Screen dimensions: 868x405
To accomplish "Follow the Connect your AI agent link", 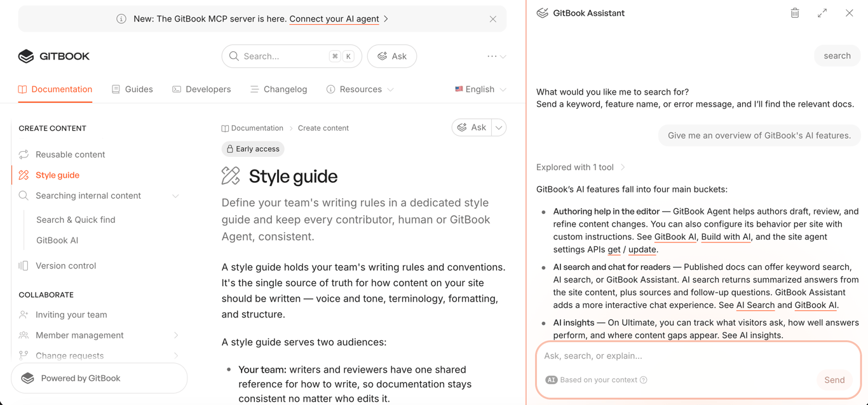I will pos(334,19).
